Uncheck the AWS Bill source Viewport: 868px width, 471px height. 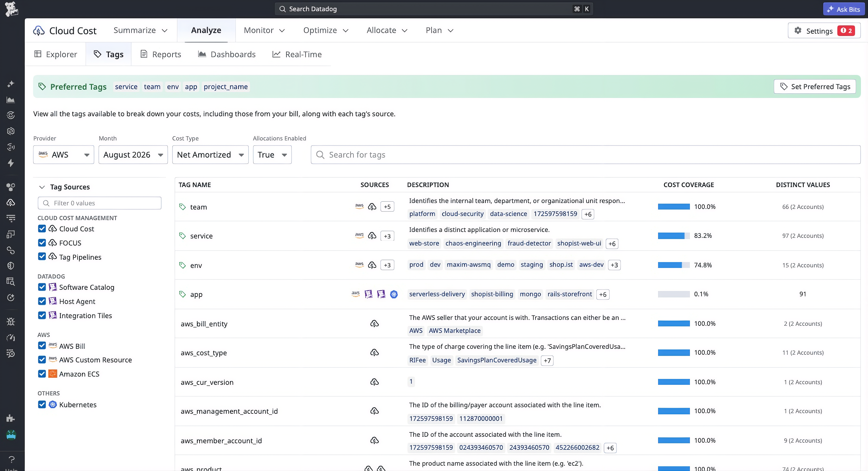coord(42,346)
